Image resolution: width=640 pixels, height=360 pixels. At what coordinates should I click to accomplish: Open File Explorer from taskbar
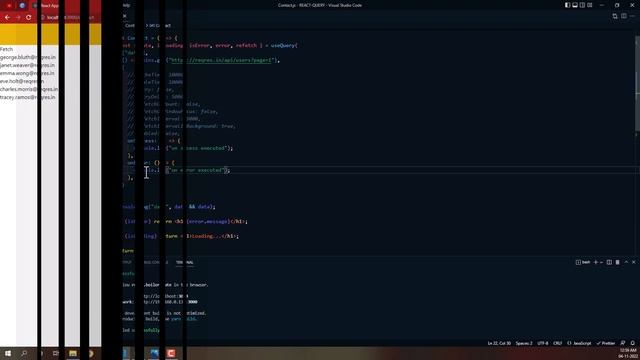click(73, 353)
